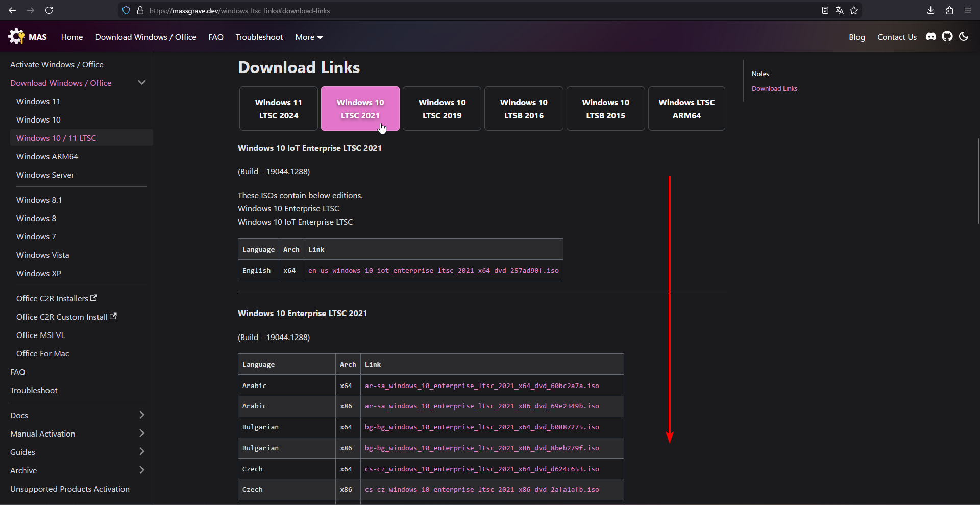Open Windows 7 in the sidebar

coord(36,236)
